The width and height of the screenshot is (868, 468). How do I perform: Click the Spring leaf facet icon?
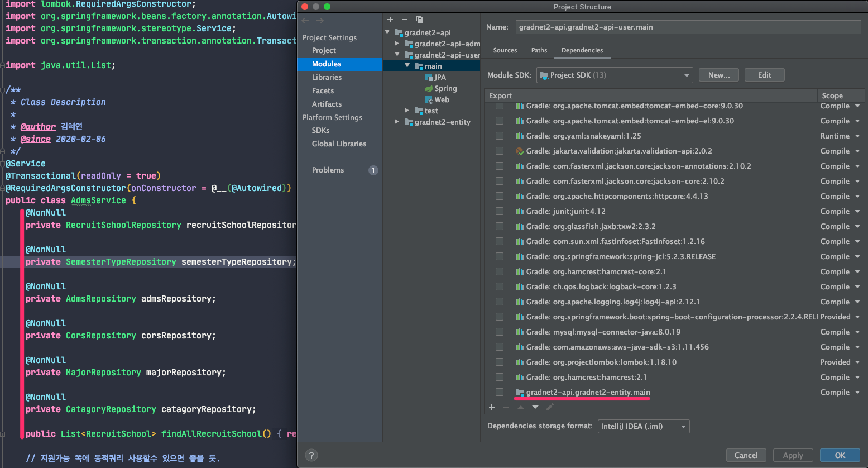point(429,88)
